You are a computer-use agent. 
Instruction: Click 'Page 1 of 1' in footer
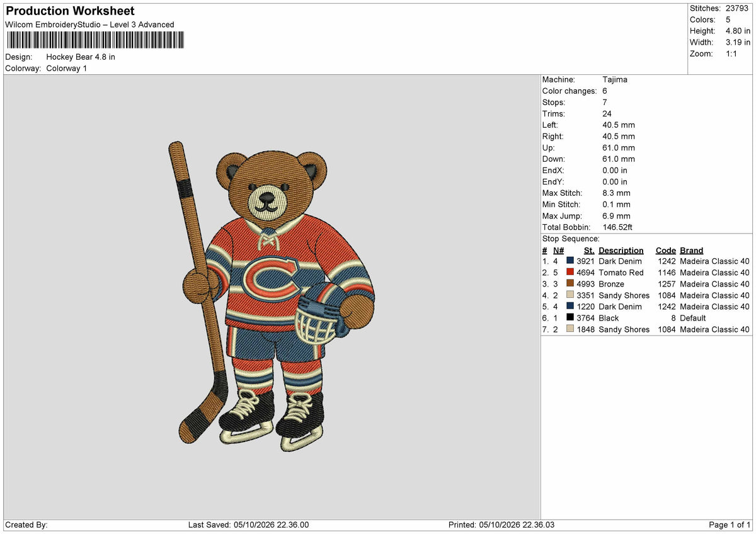(x=730, y=525)
